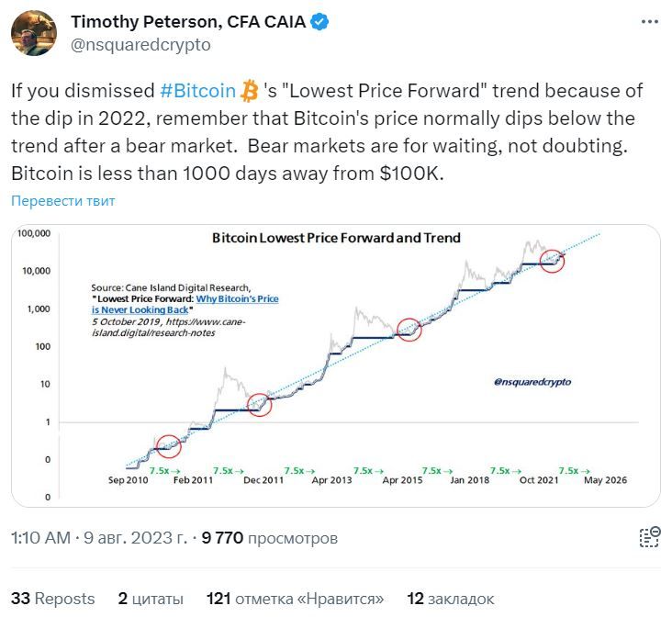Click the 1:10 AM · 9 авг. 2023 timestamp
The image size is (672, 617).
click(x=99, y=538)
